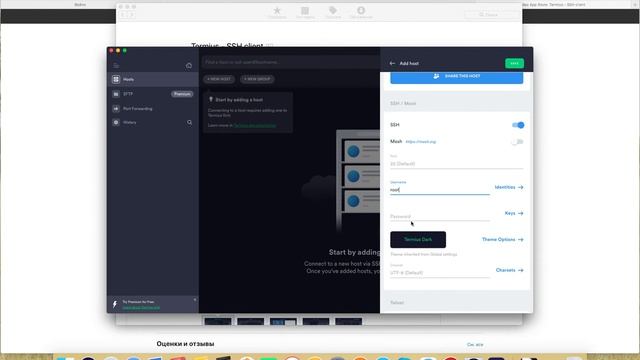This screenshot has height=360, width=640.
Task: Click the search magnifier icon beside History
Action: point(189,122)
